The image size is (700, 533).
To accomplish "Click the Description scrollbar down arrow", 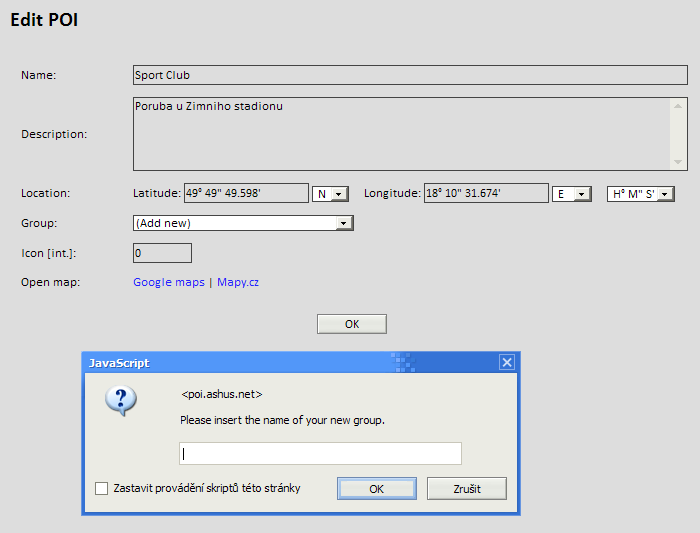I will point(679,162).
